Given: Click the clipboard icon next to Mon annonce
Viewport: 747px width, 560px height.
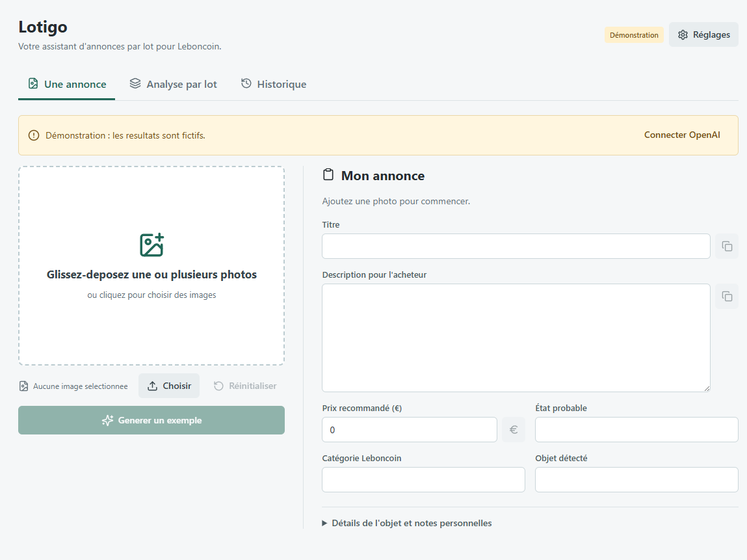Looking at the screenshot, I should [328, 175].
